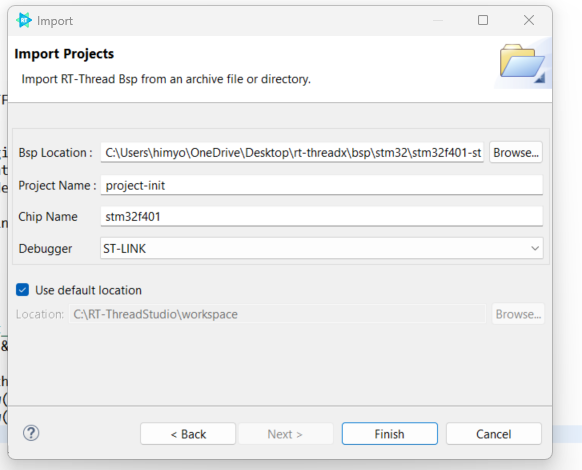The width and height of the screenshot is (582, 470).
Task: Click into the Project Name field
Action: [x=322, y=185]
